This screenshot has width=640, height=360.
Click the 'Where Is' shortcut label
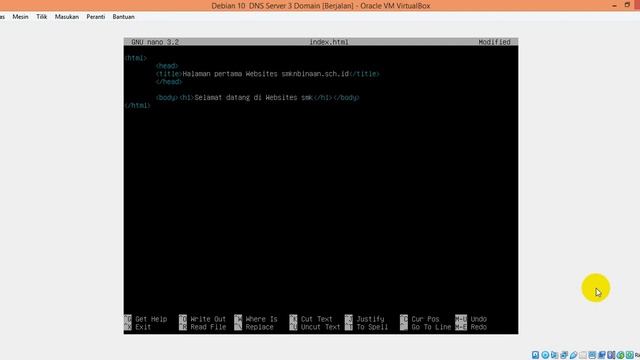[261, 319]
